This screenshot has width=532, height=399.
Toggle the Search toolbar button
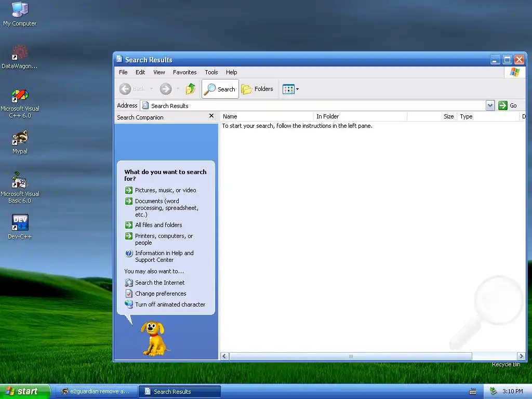220,89
